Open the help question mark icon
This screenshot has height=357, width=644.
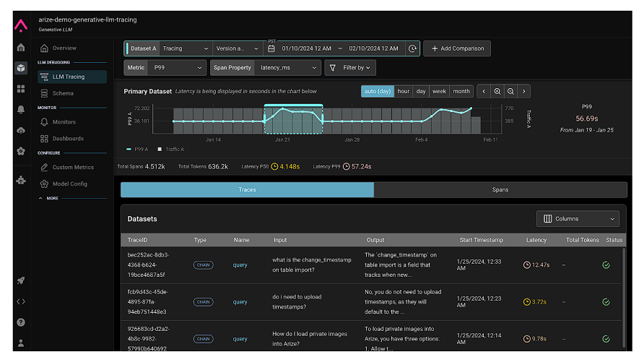tap(21, 322)
